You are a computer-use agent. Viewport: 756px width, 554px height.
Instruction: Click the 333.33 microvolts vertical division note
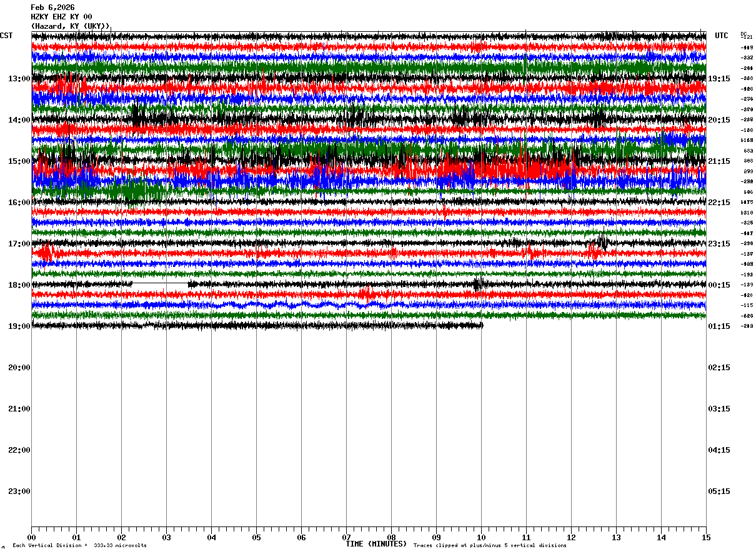79,546
